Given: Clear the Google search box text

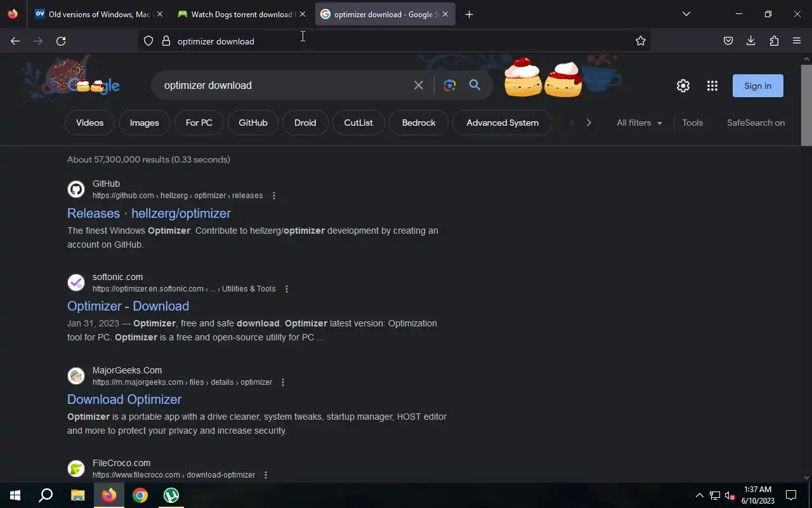Looking at the screenshot, I should (419, 85).
